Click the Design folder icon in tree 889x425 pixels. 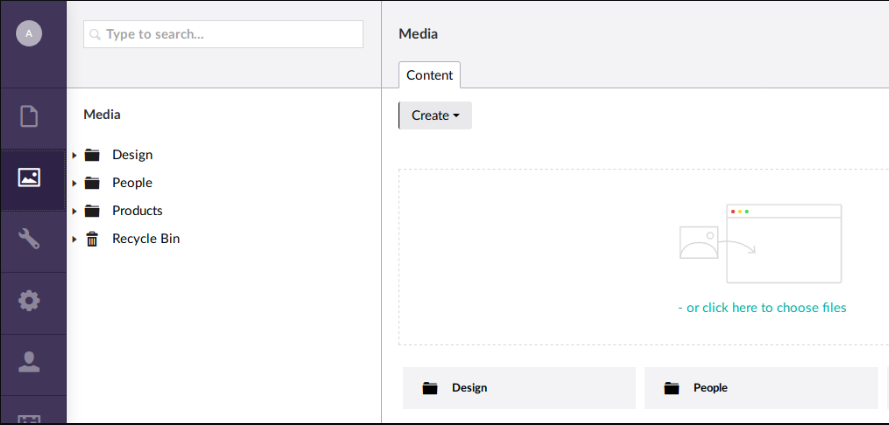(x=92, y=155)
